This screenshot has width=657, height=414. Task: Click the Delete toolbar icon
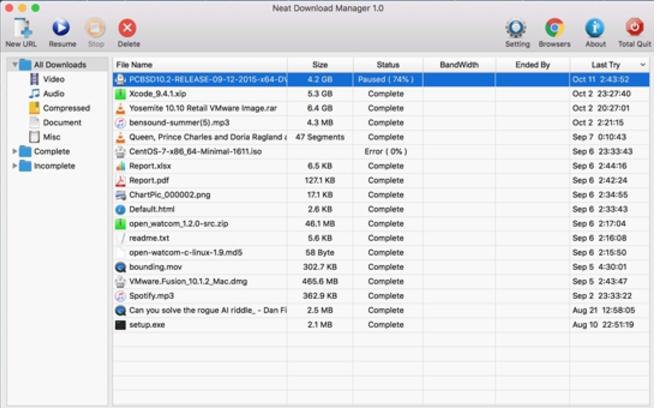pyautogui.click(x=128, y=29)
